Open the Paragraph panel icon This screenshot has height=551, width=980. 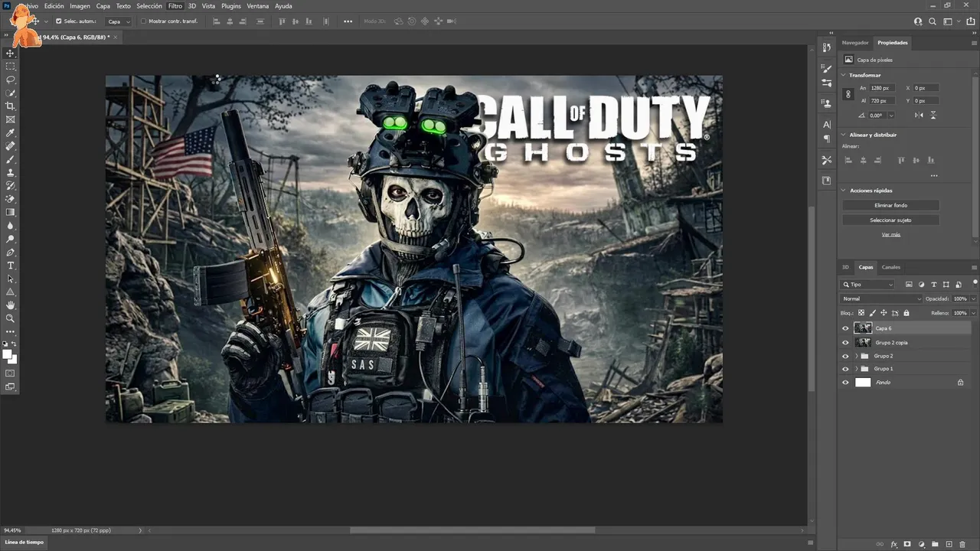point(827,139)
